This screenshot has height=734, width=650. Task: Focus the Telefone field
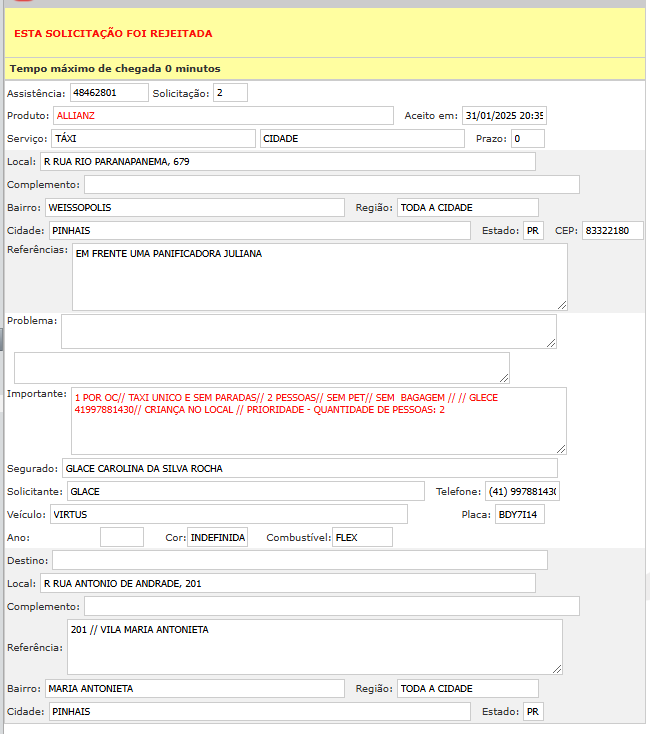coord(523,491)
